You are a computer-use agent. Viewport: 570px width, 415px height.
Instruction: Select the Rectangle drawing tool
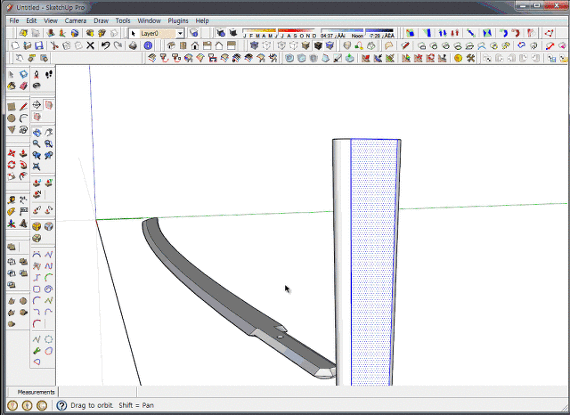11,106
